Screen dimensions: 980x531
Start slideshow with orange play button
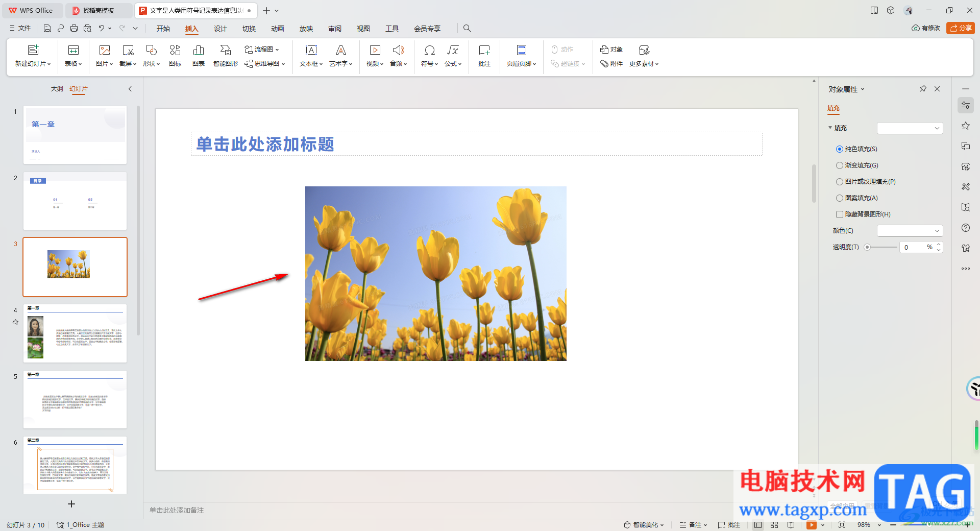(x=811, y=525)
